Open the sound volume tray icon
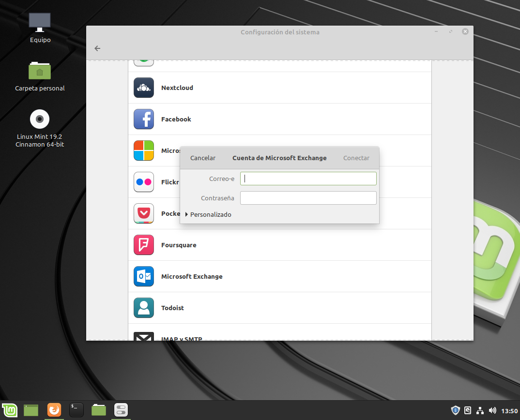Viewport: 520px width, 420px height. tap(492, 410)
